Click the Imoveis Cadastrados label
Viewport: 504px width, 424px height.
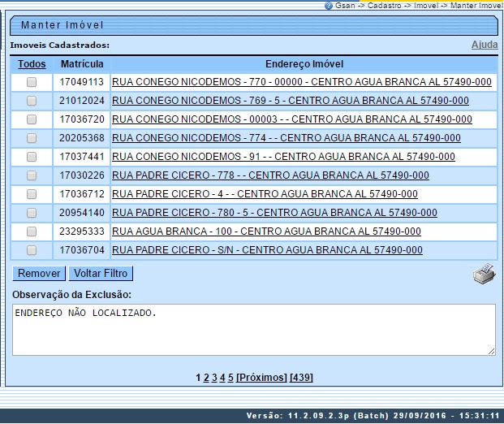point(60,45)
